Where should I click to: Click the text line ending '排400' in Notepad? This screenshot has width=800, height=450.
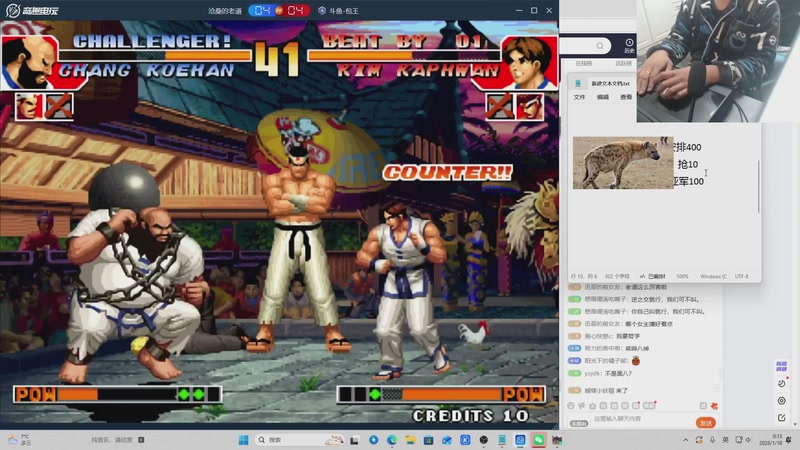(687, 147)
